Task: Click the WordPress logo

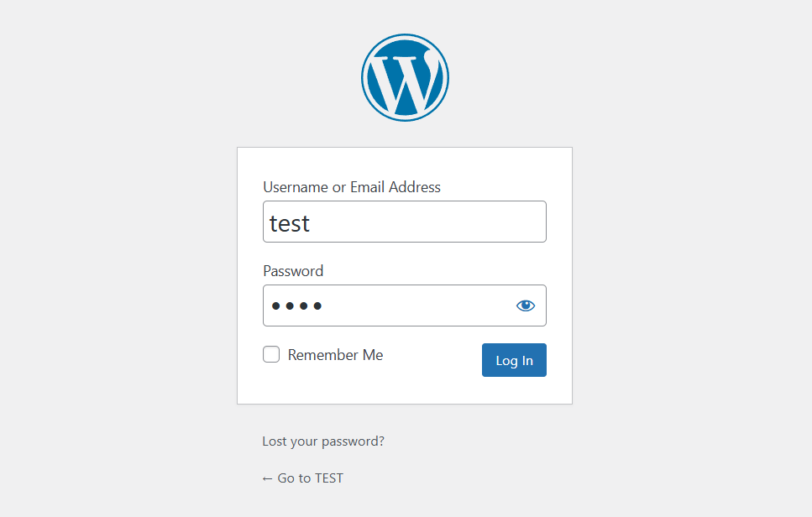Action: click(x=405, y=77)
